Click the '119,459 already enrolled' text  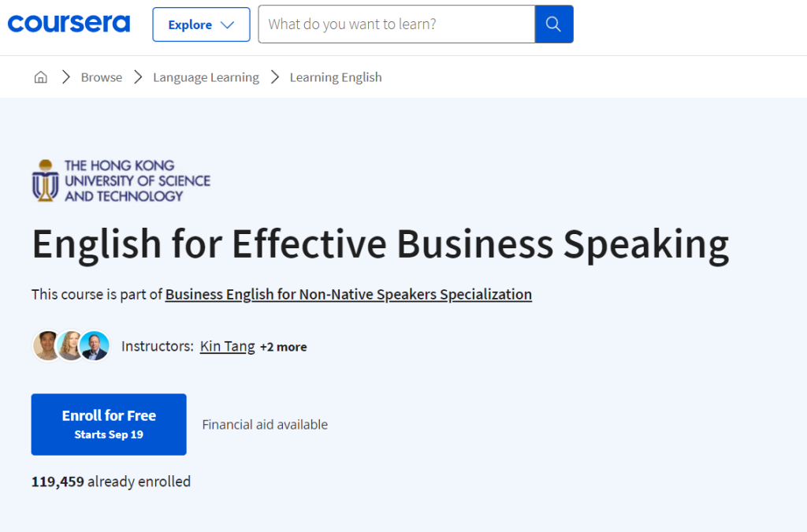click(x=111, y=481)
